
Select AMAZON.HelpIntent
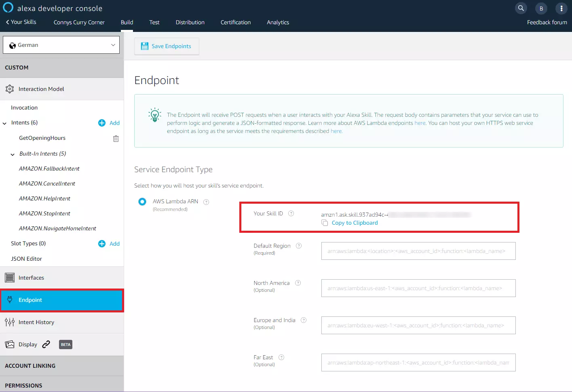tap(44, 198)
